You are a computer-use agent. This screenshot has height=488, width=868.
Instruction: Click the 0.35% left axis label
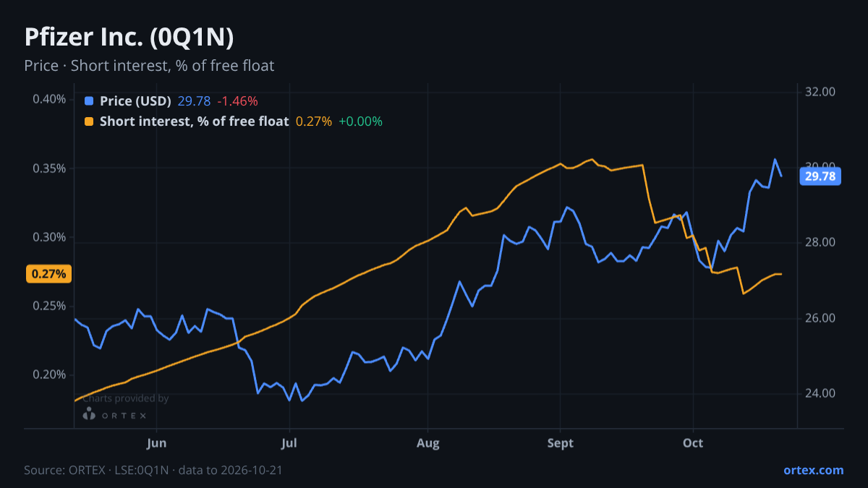49,168
